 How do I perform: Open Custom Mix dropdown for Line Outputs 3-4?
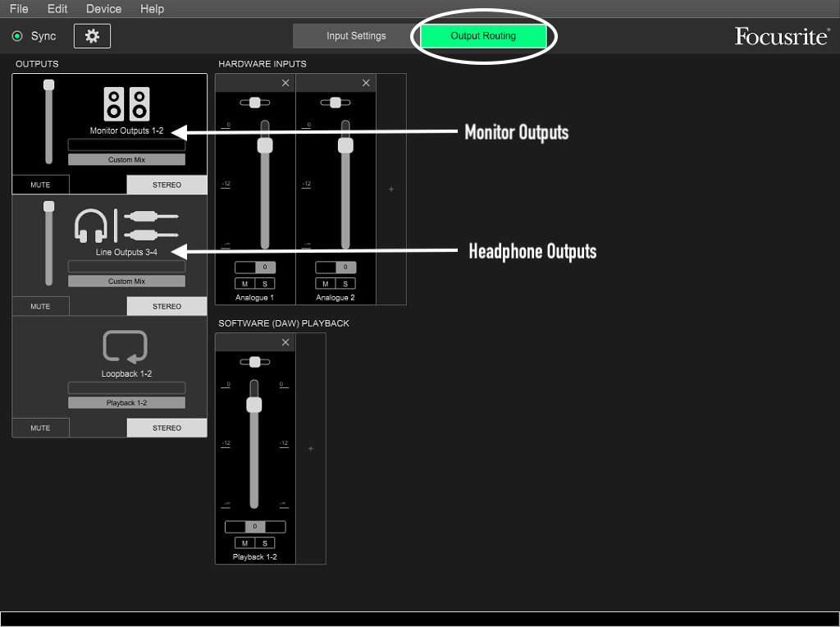point(126,281)
